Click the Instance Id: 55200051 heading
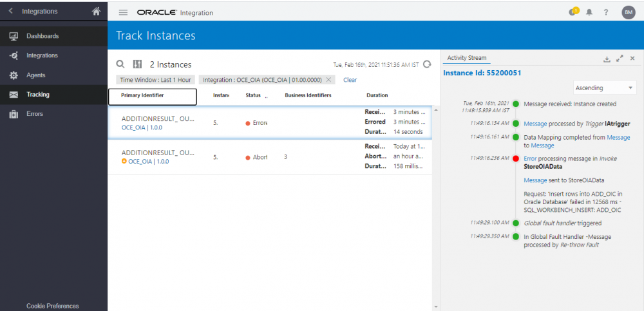This screenshot has height=311, width=644. (x=482, y=73)
